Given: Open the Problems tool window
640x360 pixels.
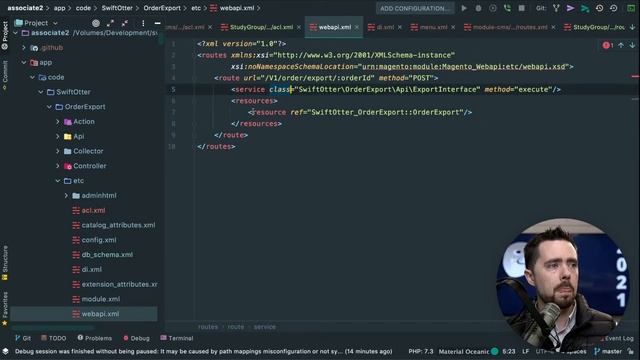Looking at the screenshot, I should click(94, 338).
